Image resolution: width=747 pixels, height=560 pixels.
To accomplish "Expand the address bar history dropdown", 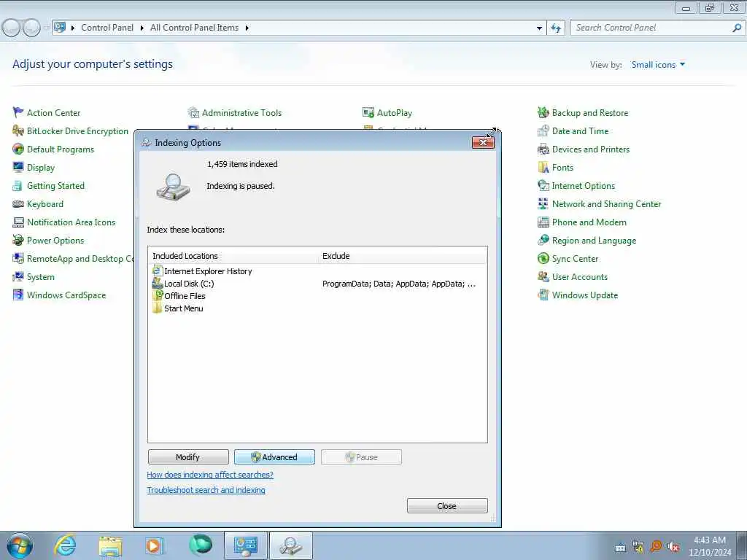I will point(539,28).
